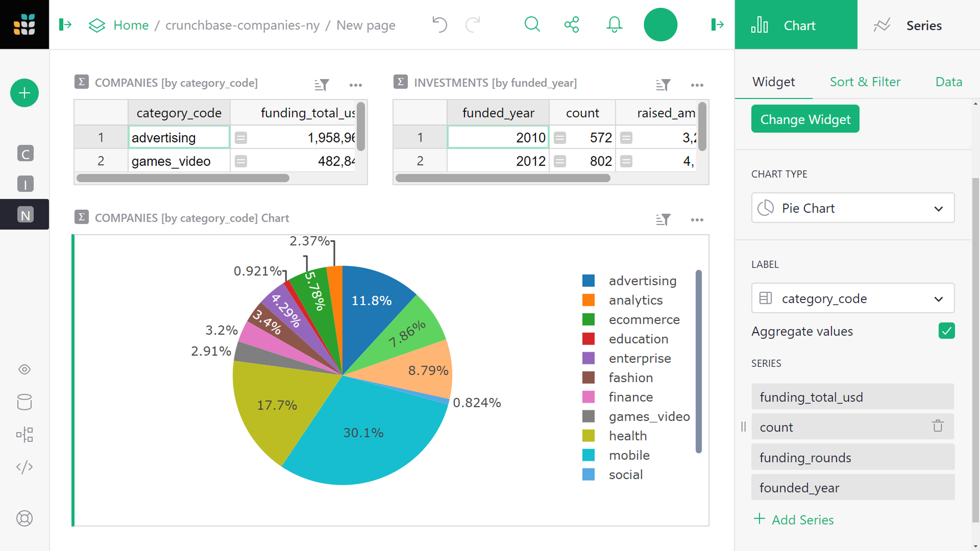Click the mobile color swatch in legend
Image resolution: width=980 pixels, height=551 pixels.
click(x=588, y=455)
